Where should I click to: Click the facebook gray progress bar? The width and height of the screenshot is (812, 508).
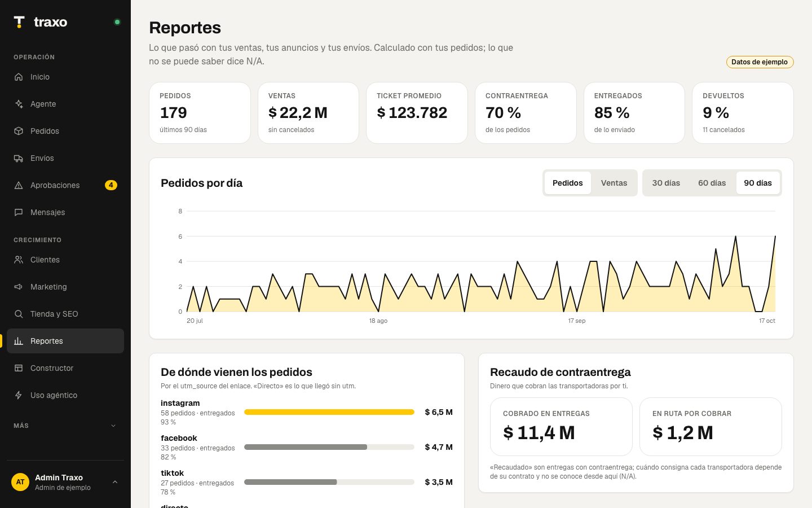(x=306, y=447)
